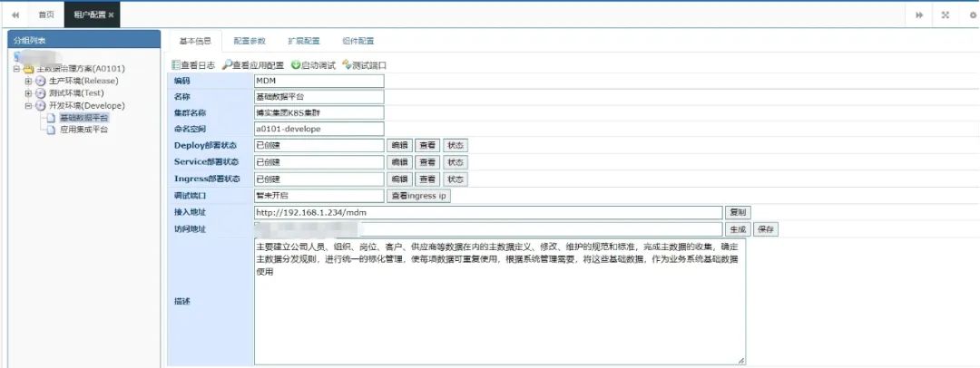Switch to the 配置参数 tab
The image size is (980, 368).
tap(250, 41)
